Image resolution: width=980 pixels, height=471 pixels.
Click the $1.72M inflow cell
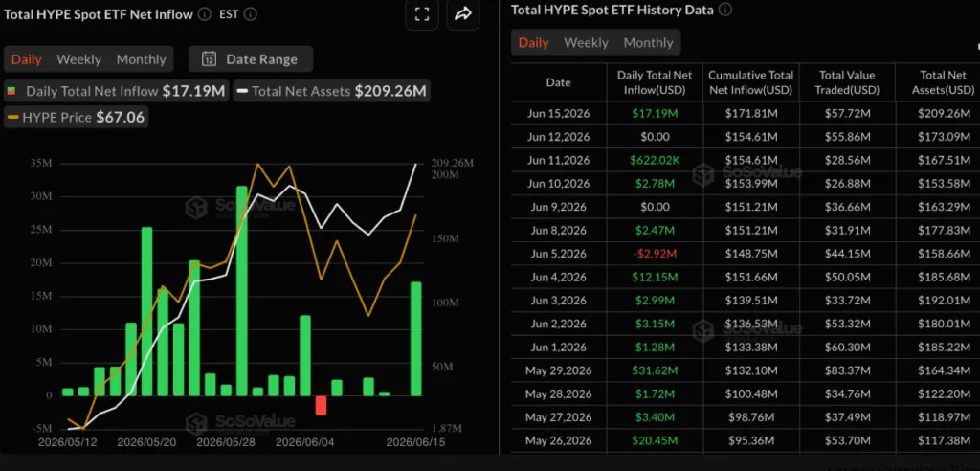click(x=655, y=394)
